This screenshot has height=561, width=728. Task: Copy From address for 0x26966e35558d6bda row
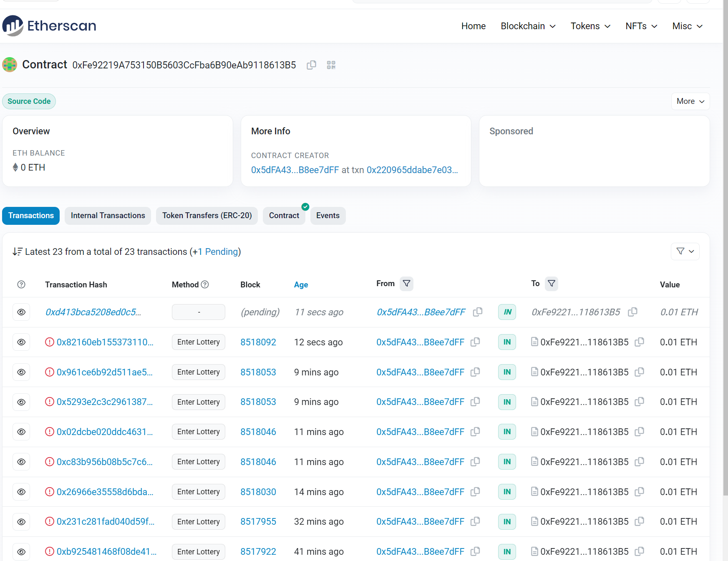[x=475, y=492]
